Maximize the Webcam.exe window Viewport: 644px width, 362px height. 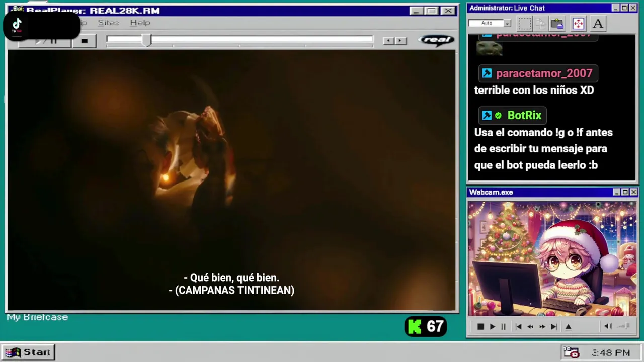tap(625, 192)
